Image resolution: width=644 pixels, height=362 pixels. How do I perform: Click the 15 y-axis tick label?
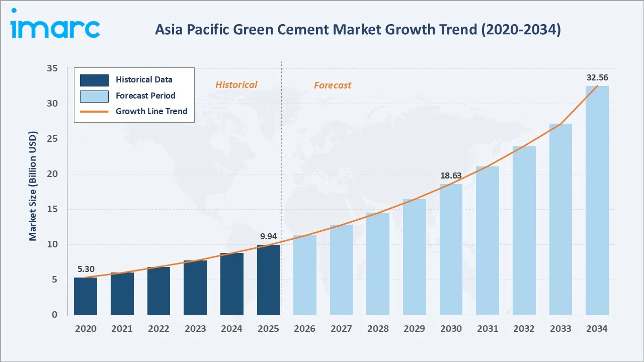click(x=52, y=209)
